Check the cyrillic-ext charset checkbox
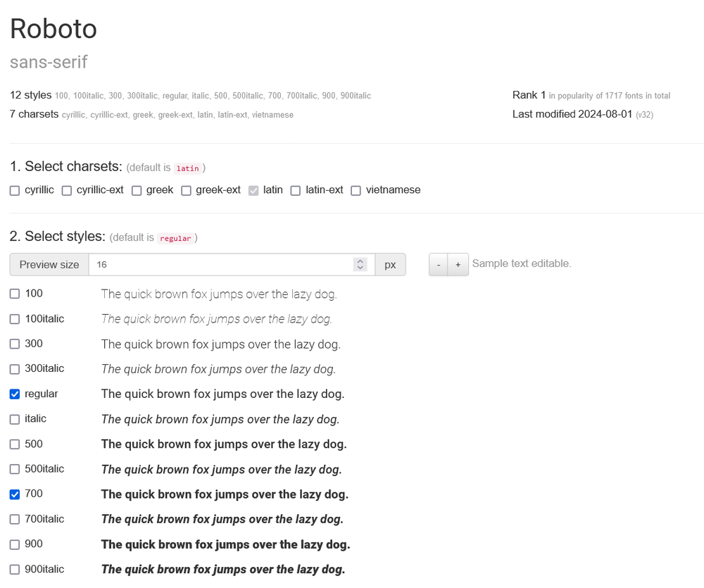The height and width of the screenshot is (588, 704). (66, 191)
